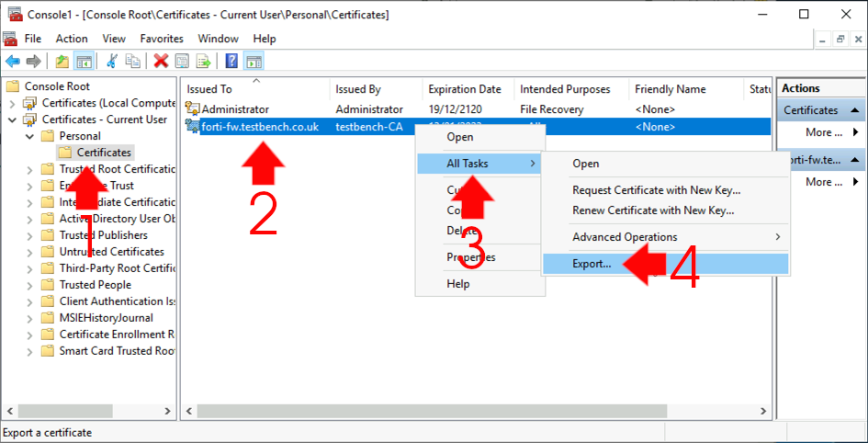Click the blue question mark Help icon

pyautogui.click(x=232, y=61)
